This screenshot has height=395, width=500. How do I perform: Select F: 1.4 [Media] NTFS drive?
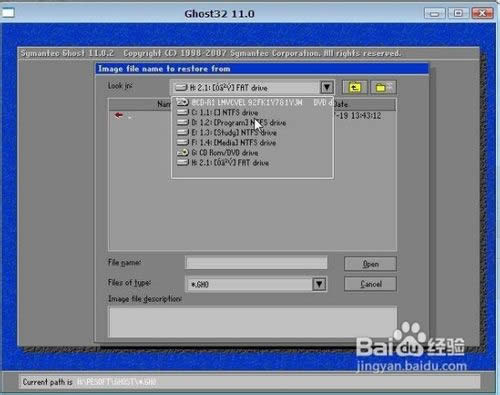253,142
